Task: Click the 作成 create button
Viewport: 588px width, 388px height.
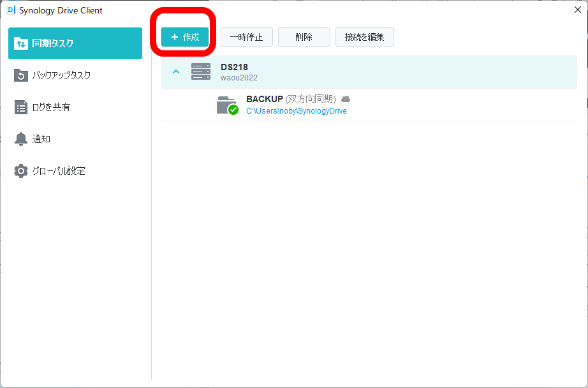Action: [185, 37]
